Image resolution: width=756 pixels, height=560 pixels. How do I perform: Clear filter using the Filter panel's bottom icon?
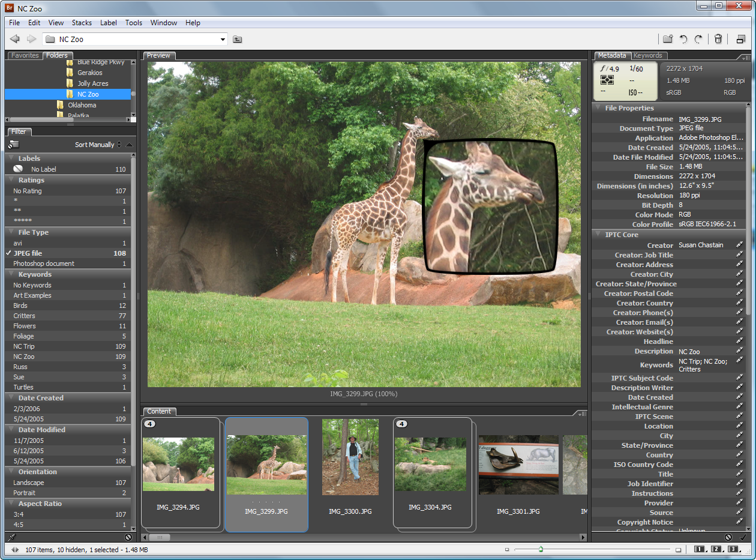[128, 537]
